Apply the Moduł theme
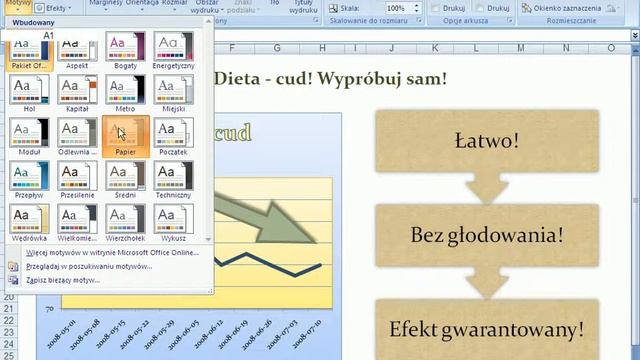Image resolution: width=640 pixels, height=360 pixels. point(29,137)
